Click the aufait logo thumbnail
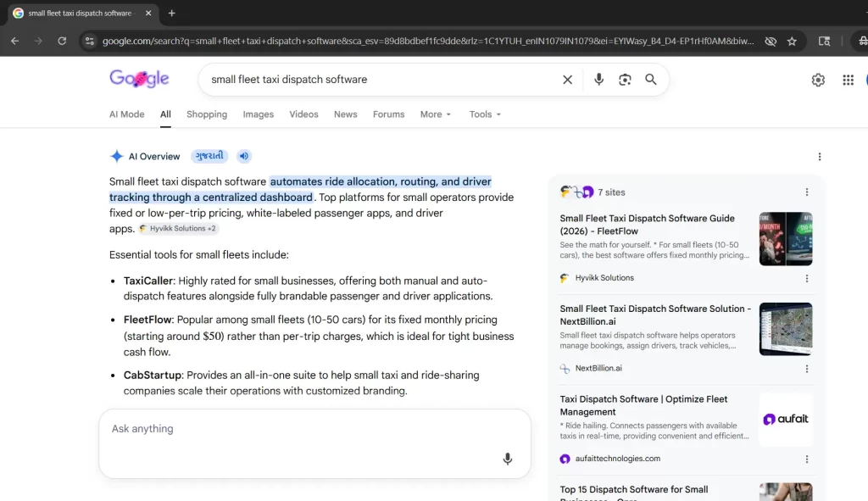The width and height of the screenshot is (868, 501). 786,419
